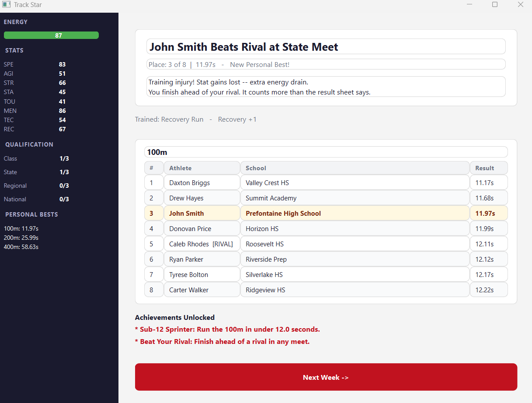Image resolution: width=532 pixels, height=403 pixels.
Task: Click the 11.97s cell in results table
Action: 489,213
